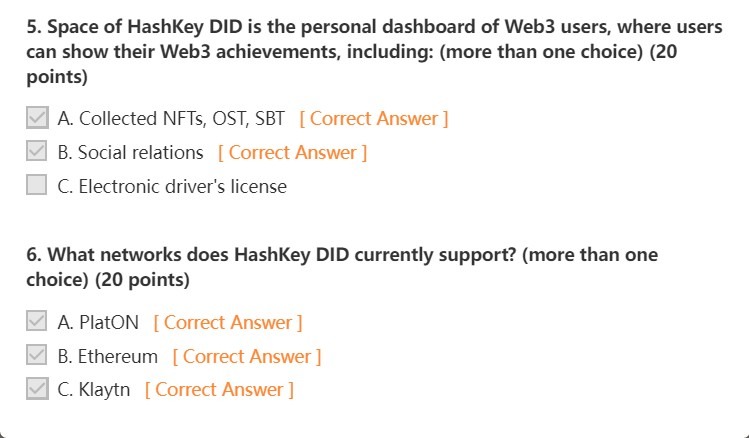Uncheck the A. PlatON checkbox

pyautogui.click(x=37, y=323)
